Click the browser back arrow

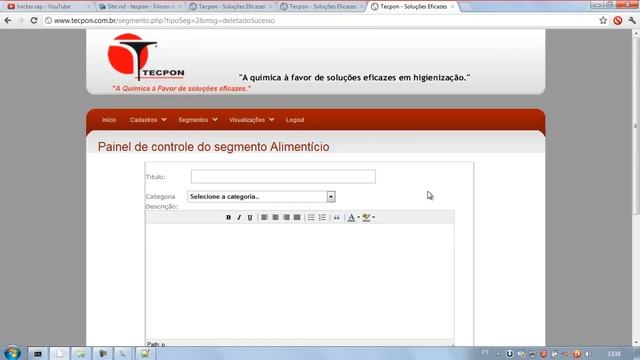pos(8,20)
